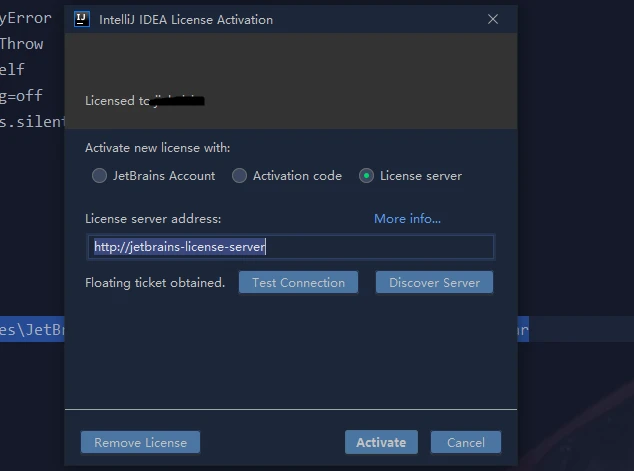Select the License server radio option
The width and height of the screenshot is (634, 471).
coord(410,176)
